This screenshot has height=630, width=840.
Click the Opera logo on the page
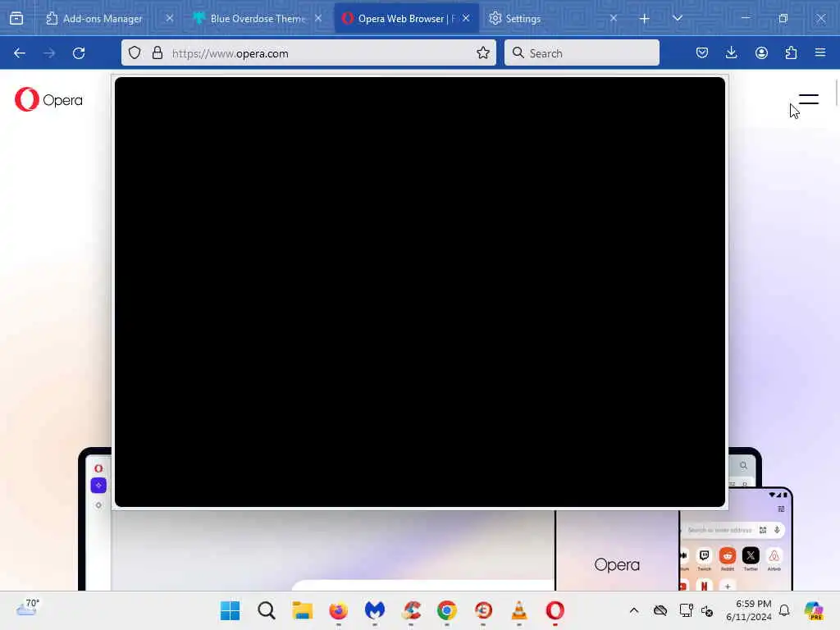[x=48, y=99]
